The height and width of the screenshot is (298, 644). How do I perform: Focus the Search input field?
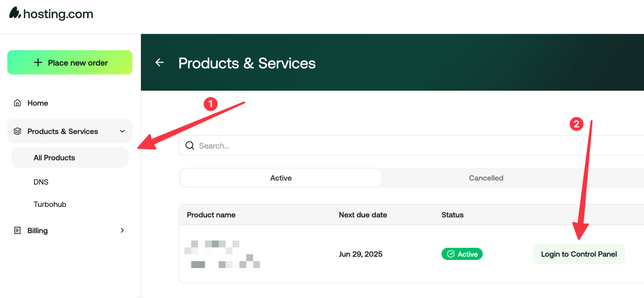[411, 145]
